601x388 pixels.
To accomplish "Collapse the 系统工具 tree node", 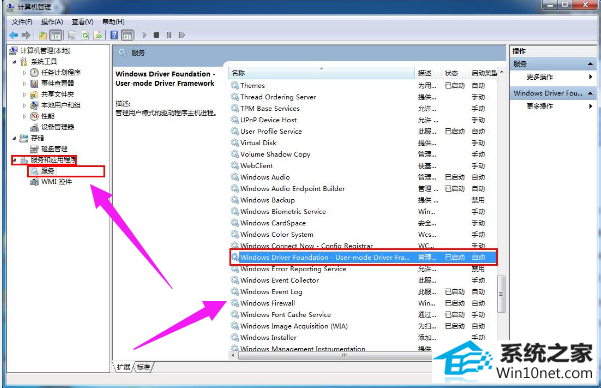I will [14, 62].
